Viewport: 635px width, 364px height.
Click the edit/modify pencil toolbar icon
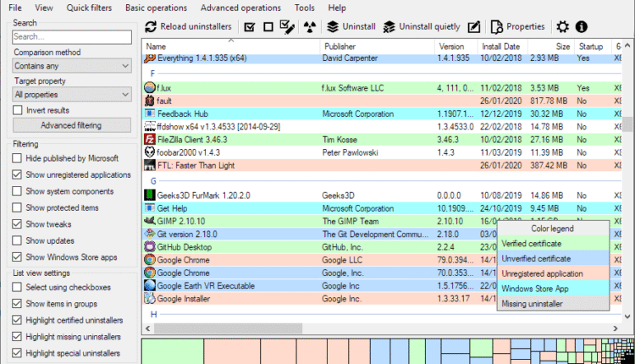click(x=474, y=27)
